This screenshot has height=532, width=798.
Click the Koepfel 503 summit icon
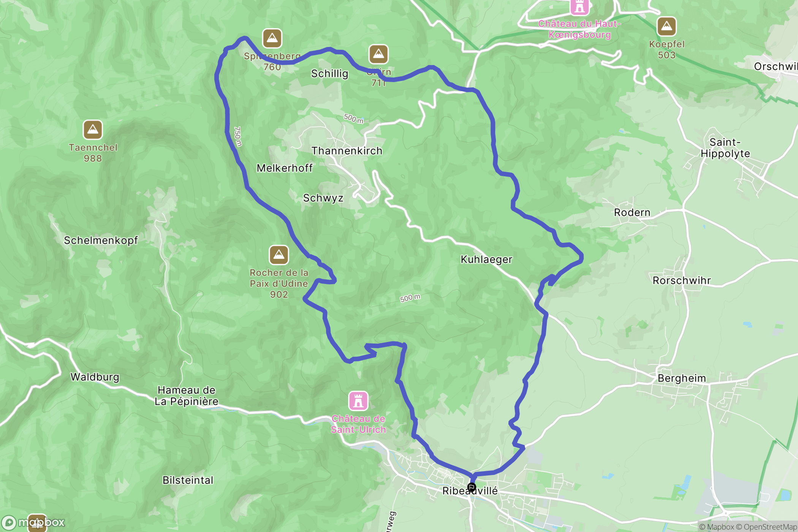coord(667,26)
